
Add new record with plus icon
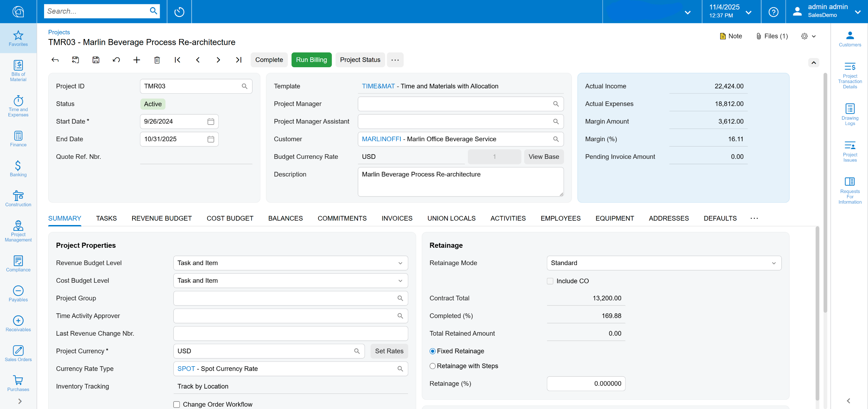(x=137, y=60)
